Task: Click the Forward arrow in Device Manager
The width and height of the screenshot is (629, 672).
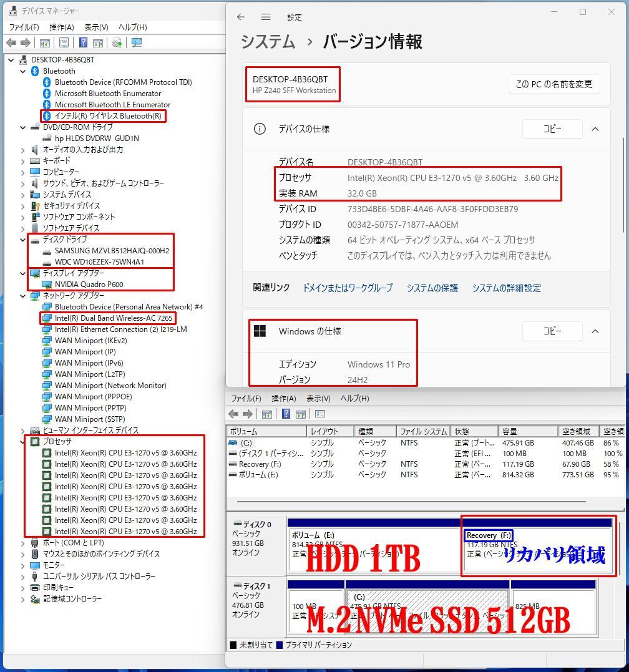Action: click(25, 42)
